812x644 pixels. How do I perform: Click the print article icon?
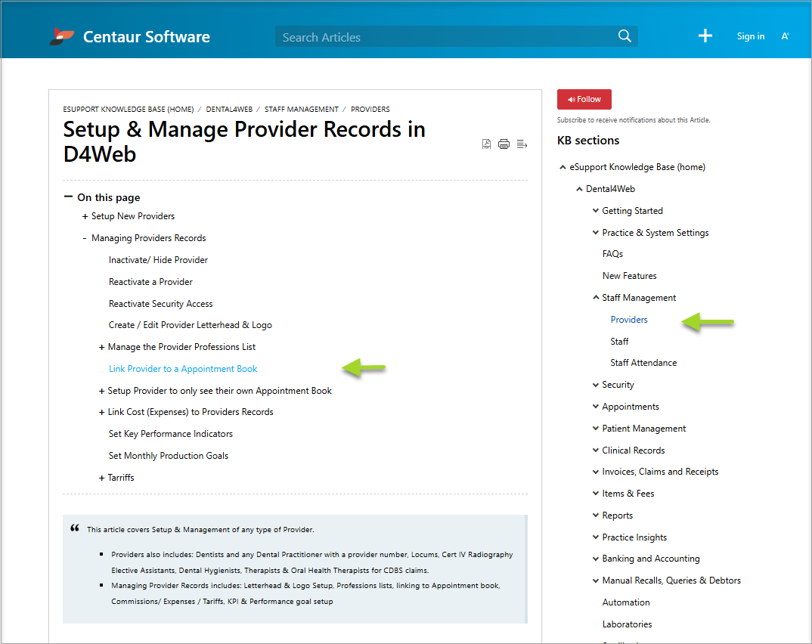click(504, 144)
